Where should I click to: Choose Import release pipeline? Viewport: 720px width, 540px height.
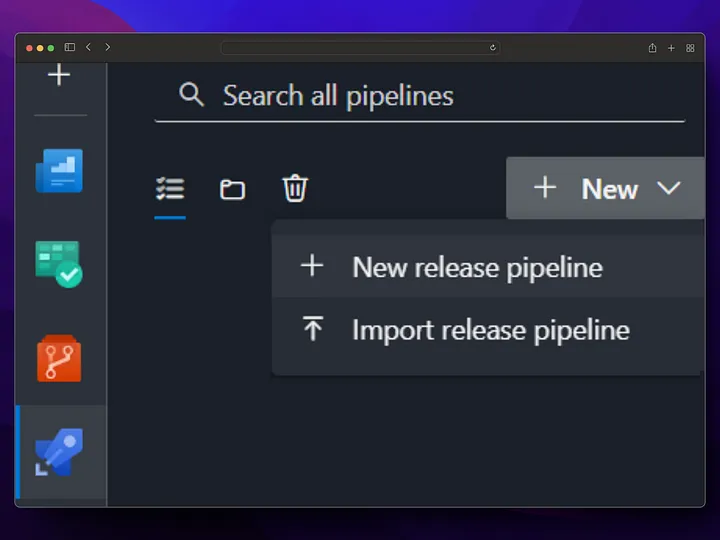(x=488, y=329)
